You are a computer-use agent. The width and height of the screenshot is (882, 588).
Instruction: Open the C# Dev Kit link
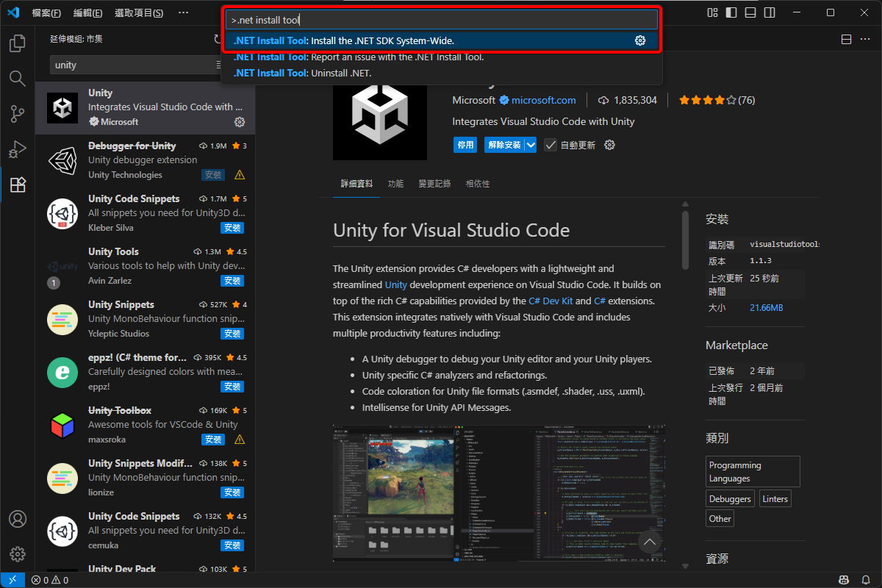550,301
